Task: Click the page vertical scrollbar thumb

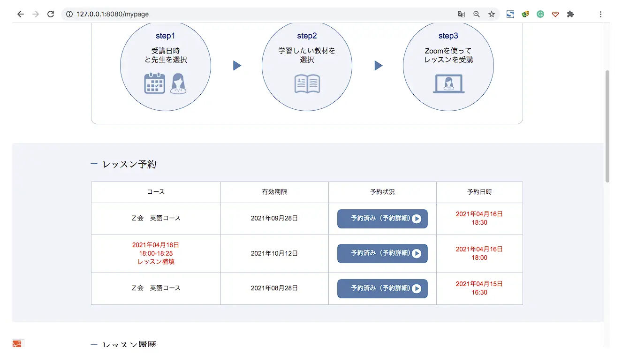Action: [607, 126]
